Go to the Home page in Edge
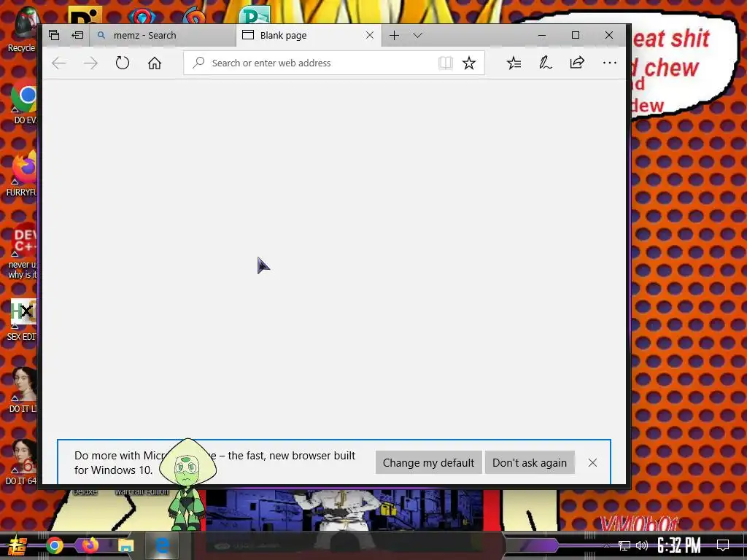The height and width of the screenshot is (560, 747). click(155, 63)
